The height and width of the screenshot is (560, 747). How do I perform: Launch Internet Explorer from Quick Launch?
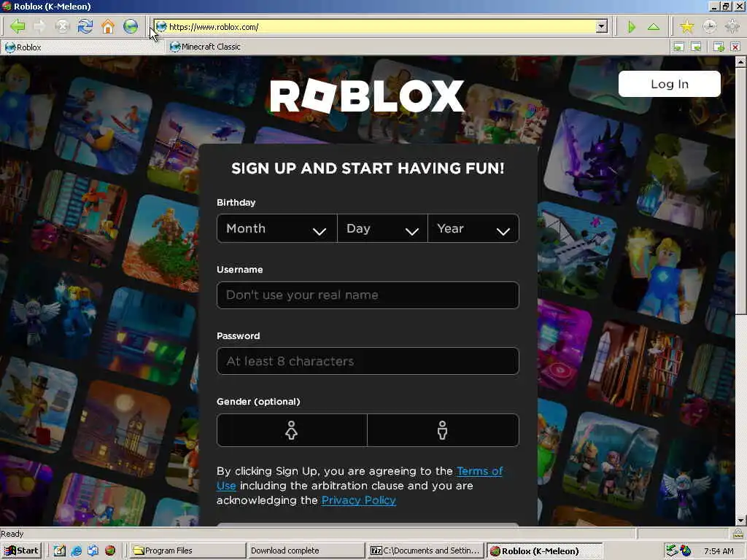coord(76,551)
